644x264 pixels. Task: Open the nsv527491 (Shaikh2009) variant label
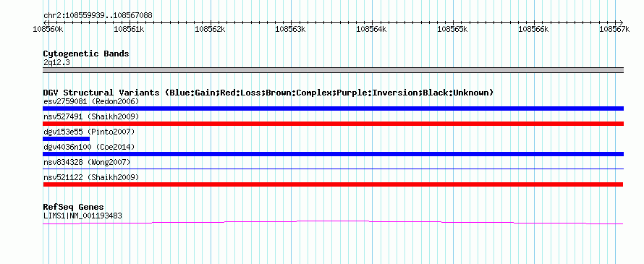[x=91, y=116]
